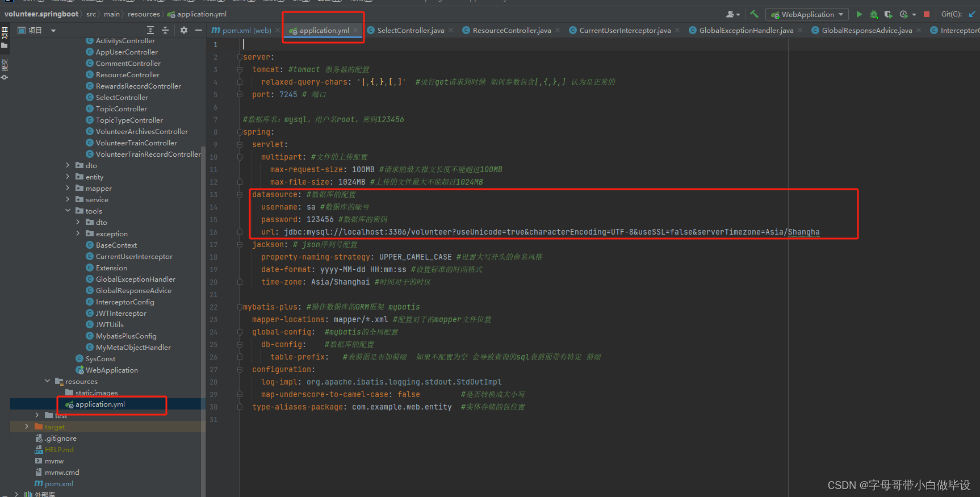
Task: Click the volunteer.springboot breadcrumb
Action: point(41,14)
